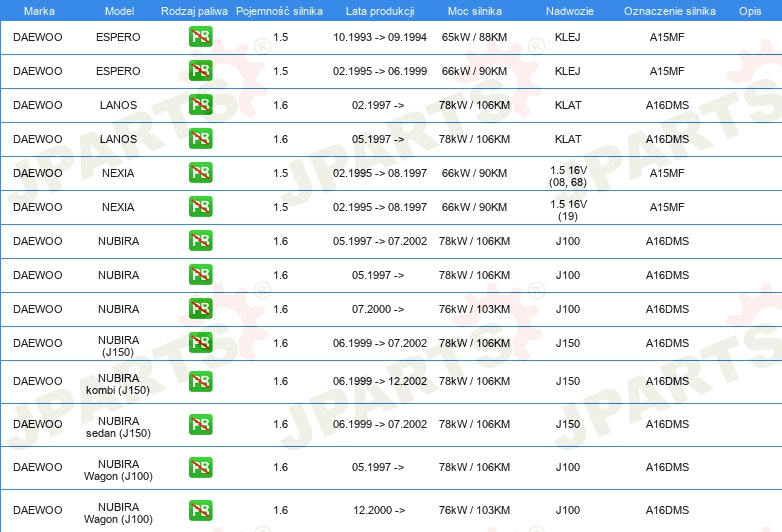Click the Oznaczenie silnika column header
The width and height of the screenshot is (782, 532).
point(669,11)
